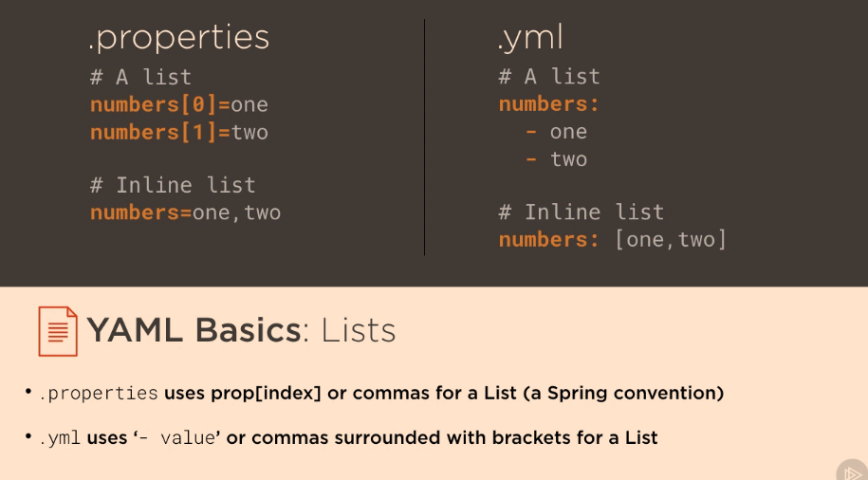Image resolution: width=868 pixels, height=480 pixels.
Task: Click the "- two" YAML list item
Action: (x=557, y=159)
